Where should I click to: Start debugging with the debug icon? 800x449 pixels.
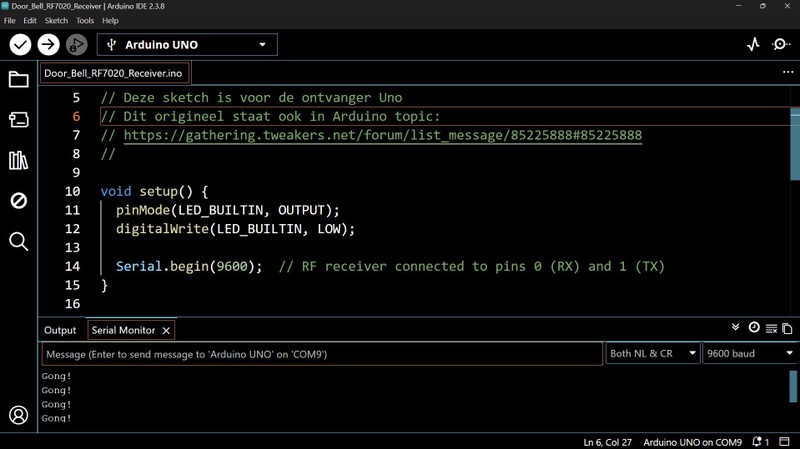point(77,45)
